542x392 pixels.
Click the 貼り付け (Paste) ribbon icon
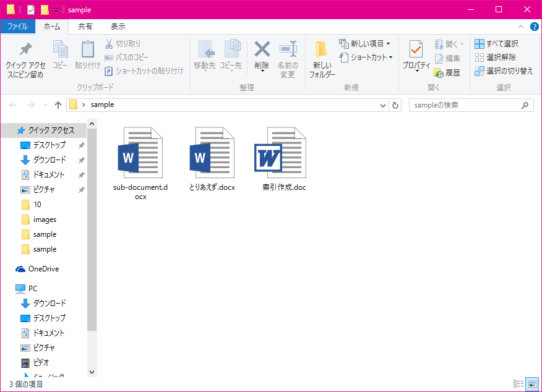pyautogui.click(x=87, y=54)
